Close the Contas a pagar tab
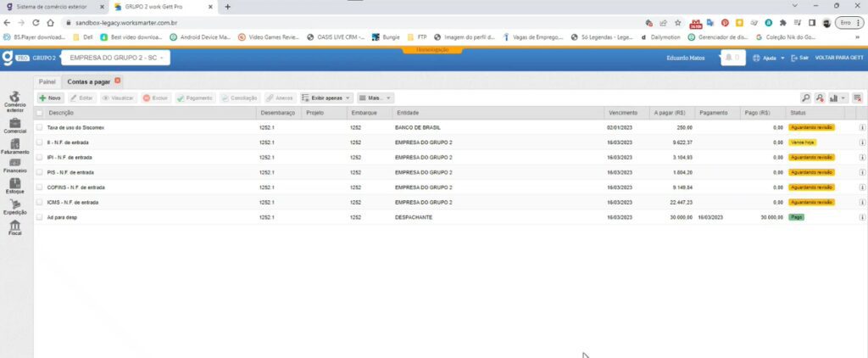The width and height of the screenshot is (868, 358). 118,81
